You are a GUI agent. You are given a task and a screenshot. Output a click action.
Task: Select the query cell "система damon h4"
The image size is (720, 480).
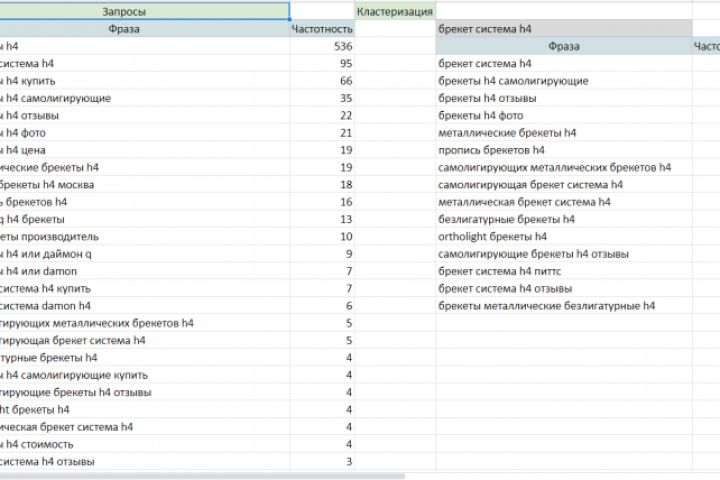tap(144, 306)
